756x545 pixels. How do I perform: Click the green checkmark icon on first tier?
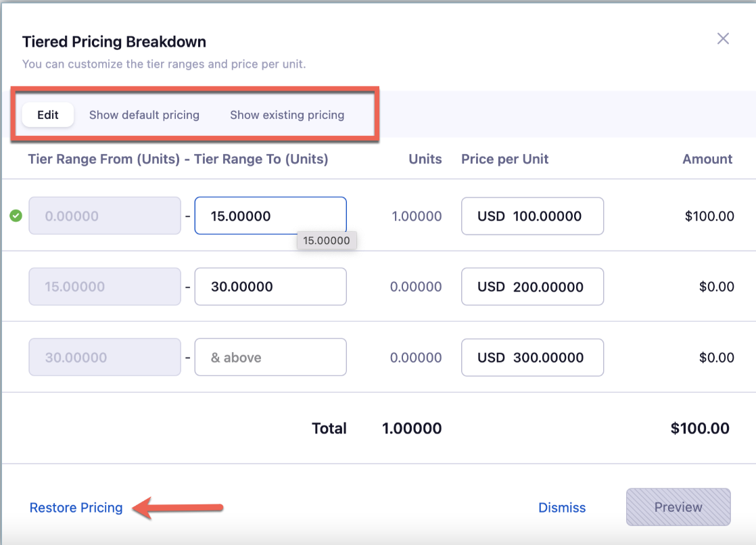tap(16, 216)
